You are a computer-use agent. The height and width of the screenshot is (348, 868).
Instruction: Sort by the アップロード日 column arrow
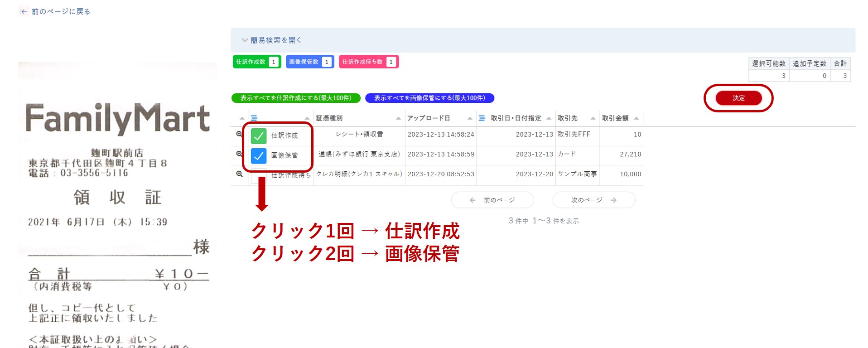point(470,119)
